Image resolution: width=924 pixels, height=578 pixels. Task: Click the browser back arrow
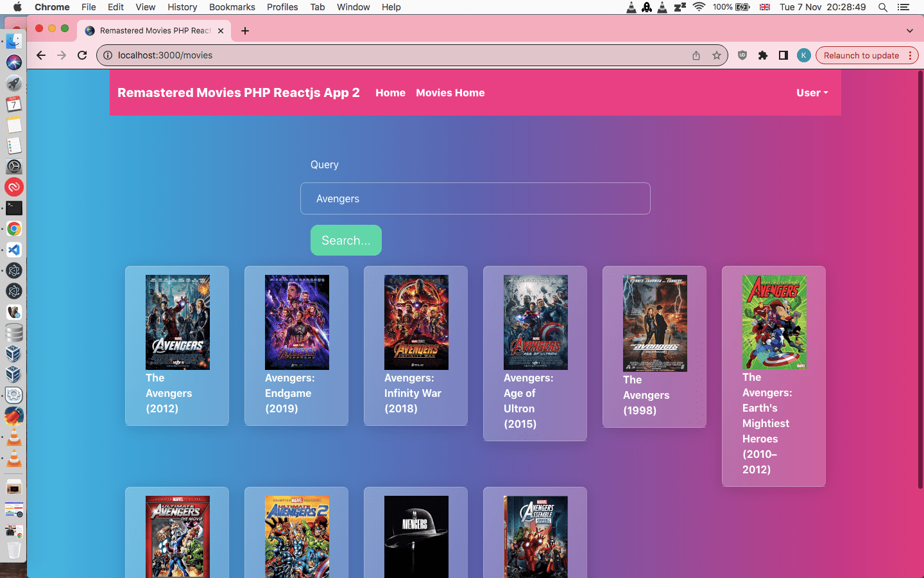pyautogui.click(x=41, y=55)
